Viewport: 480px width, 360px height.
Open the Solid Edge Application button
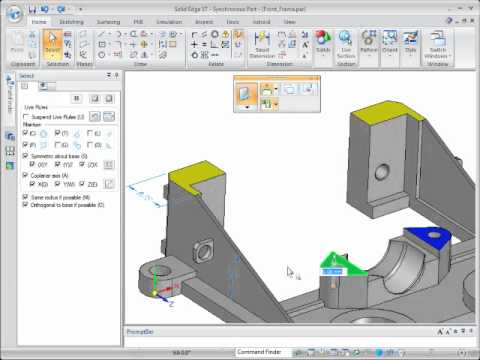click(x=14, y=14)
